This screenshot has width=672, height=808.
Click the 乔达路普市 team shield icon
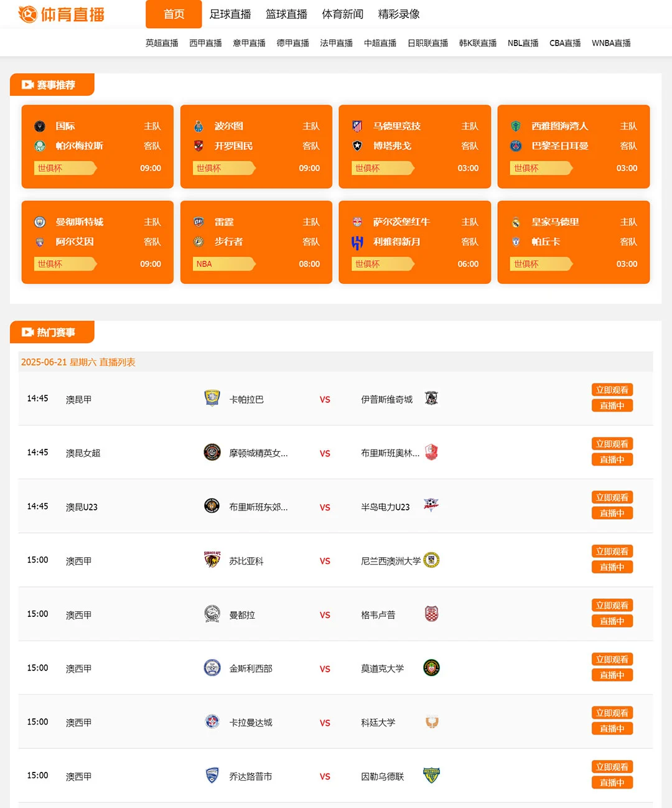click(x=212, y=776)
